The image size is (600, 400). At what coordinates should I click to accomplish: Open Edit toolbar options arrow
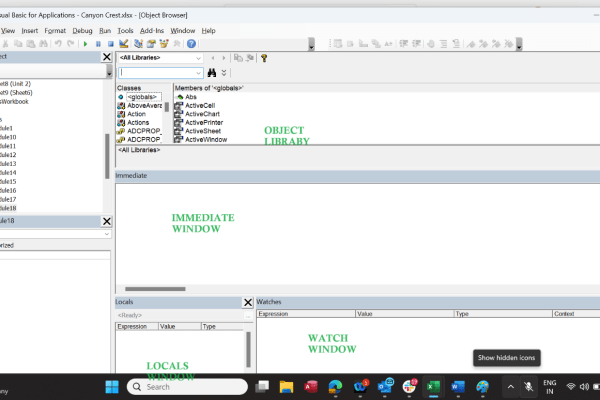click(519, 44)
